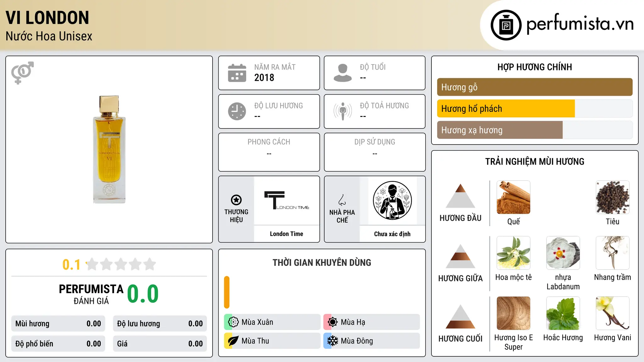The image size is (644, 362).
Task: Click the ĐỘ TOẢ HƯƠNG label
Action: click(x=384, y=106)
